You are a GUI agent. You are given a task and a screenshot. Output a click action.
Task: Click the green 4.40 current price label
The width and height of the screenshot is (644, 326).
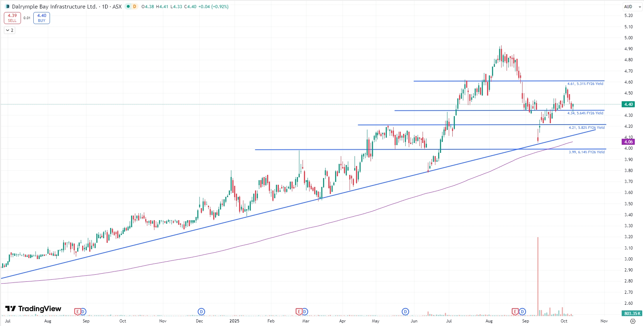pyautogui.click(x=628, y=104)
